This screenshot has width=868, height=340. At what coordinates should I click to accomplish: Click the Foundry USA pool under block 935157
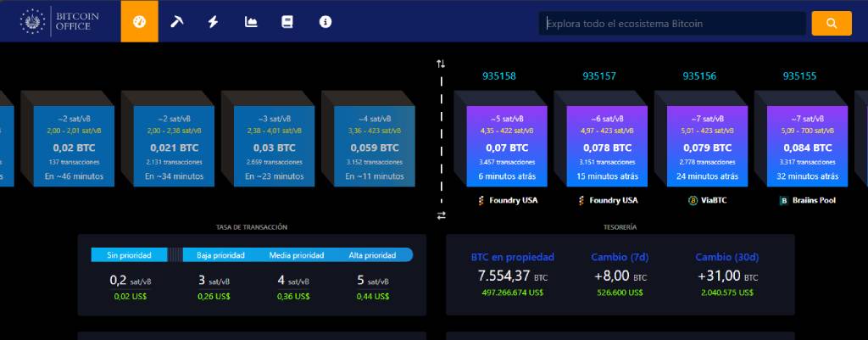click(x=607, y=200)
